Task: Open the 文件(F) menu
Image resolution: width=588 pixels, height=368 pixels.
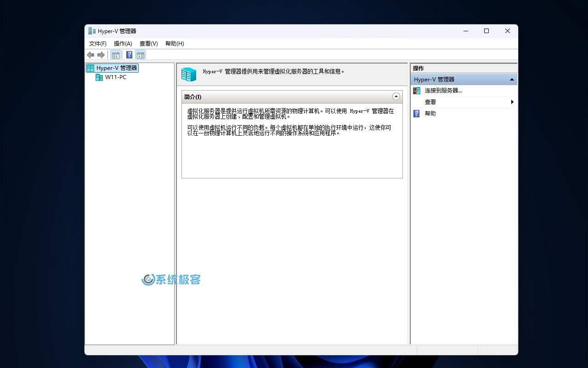Action: click(98, 44)
